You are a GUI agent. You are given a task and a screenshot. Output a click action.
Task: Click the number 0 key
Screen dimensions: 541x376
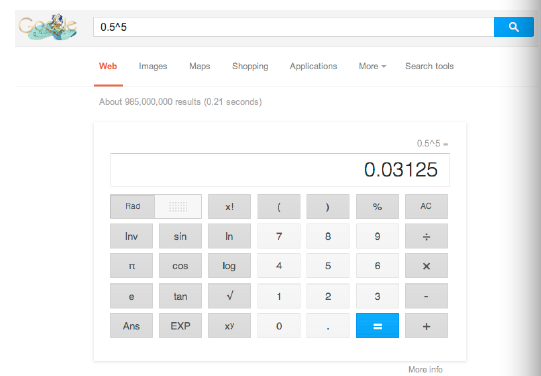[279, 326]
